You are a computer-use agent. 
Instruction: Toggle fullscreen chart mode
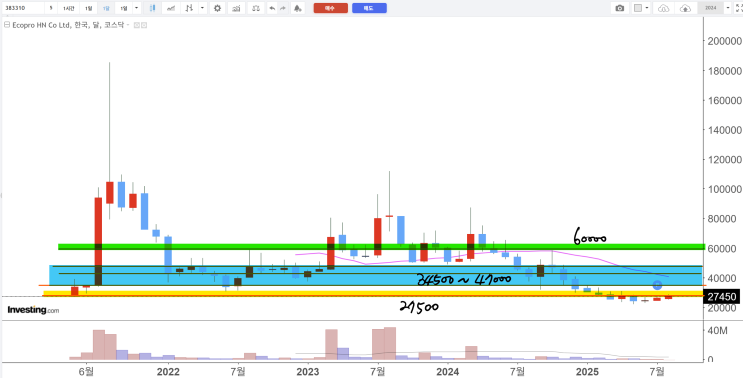[738, 8]
